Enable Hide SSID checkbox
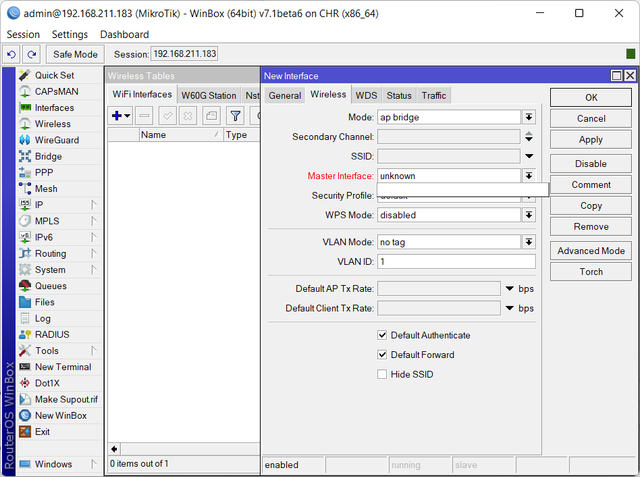The image size is (640, 477). (382, 375)
